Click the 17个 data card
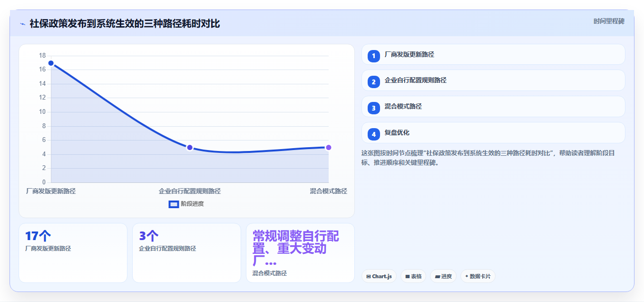644x302 pixels. [73, 253]
